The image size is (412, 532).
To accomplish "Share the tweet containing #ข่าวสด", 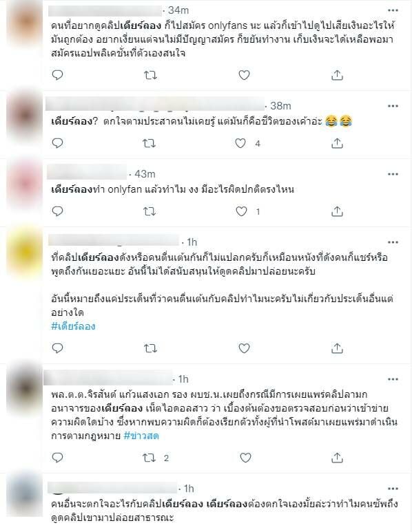I will point(337,458).
